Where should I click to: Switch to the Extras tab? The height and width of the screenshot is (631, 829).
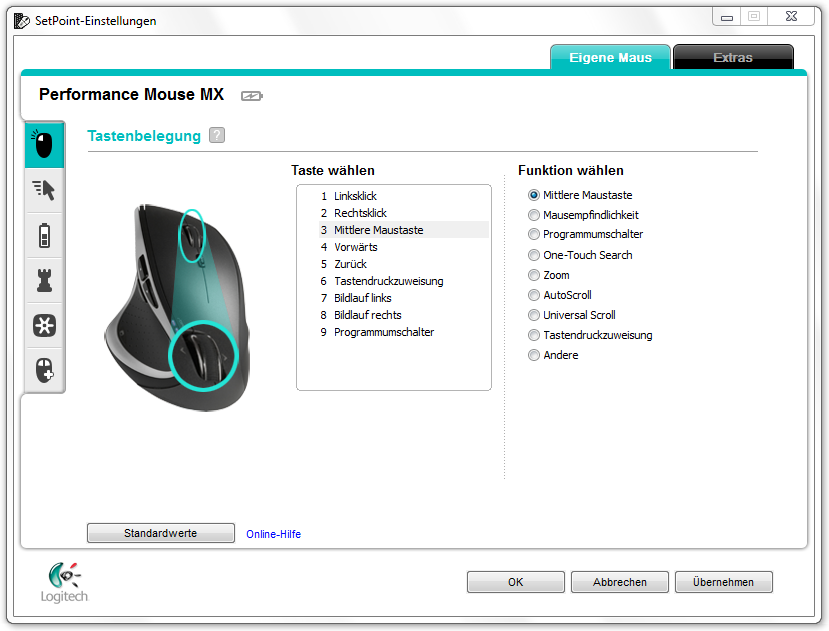pos(732,58)
